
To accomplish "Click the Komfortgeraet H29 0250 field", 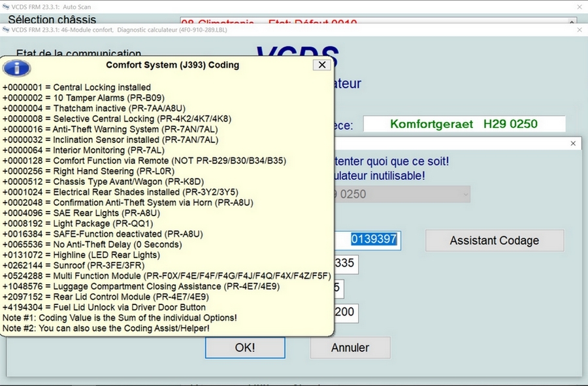I will [465, 124].
